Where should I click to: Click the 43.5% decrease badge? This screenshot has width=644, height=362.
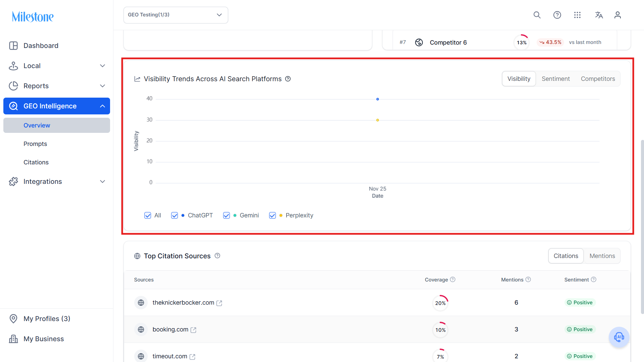click(550, 42)
